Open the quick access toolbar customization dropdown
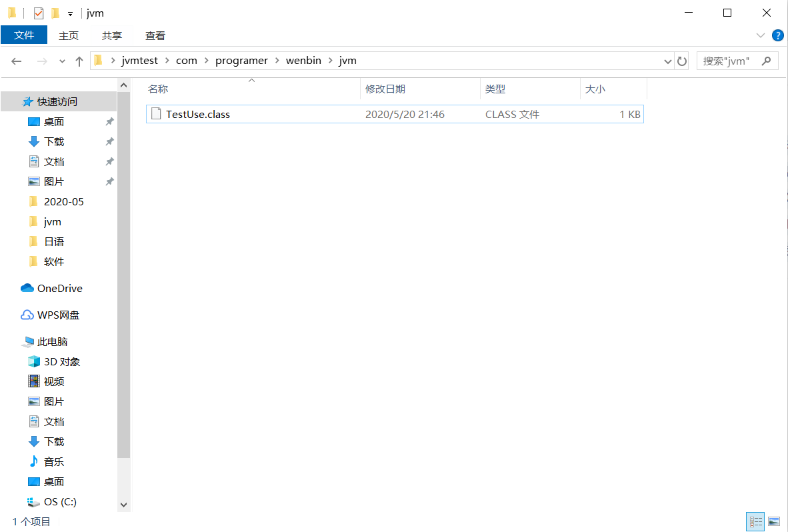The width and height of the screenshot is (788, 532). (69, 13)
